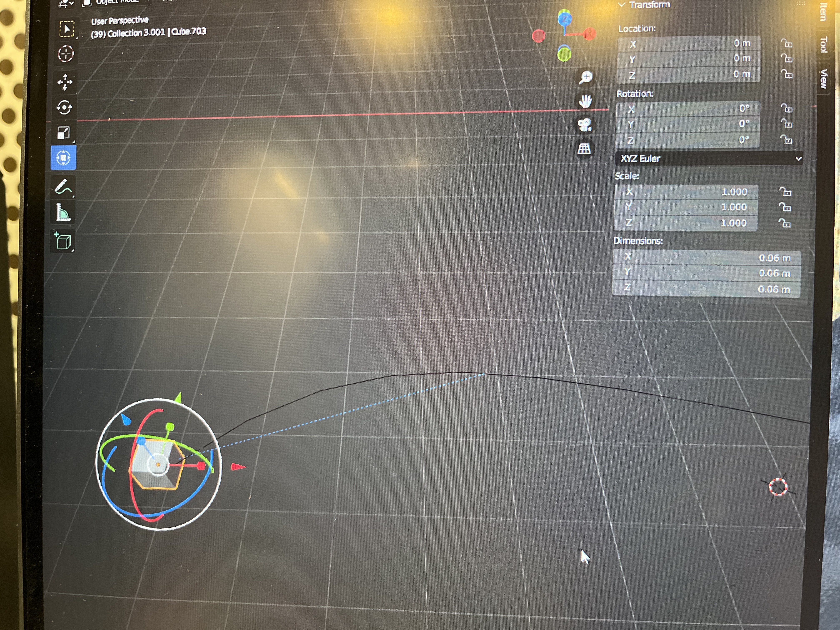840x630 pixels.
Task: Click the Dimensions Y field
Action: [706, 273]
